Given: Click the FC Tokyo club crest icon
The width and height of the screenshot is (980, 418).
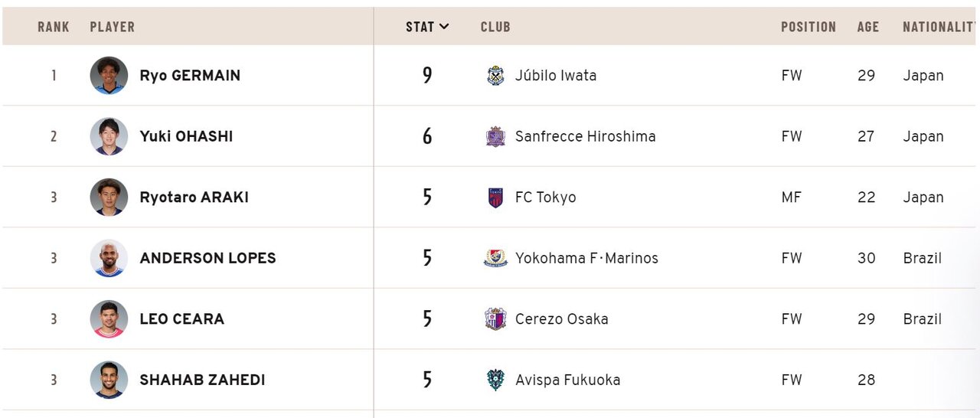Looking at the screenshot, I should pyautogui.click(x=495, y=198).
